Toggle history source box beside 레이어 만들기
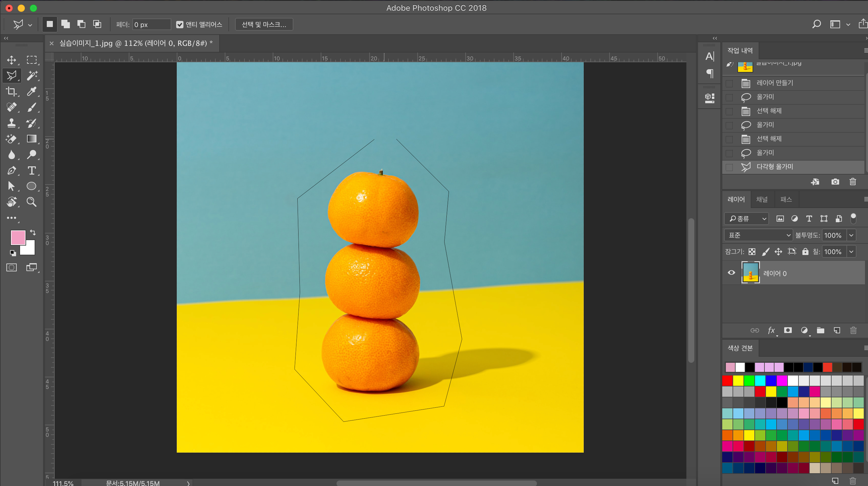868x486 pixels. tap(729, 83)
